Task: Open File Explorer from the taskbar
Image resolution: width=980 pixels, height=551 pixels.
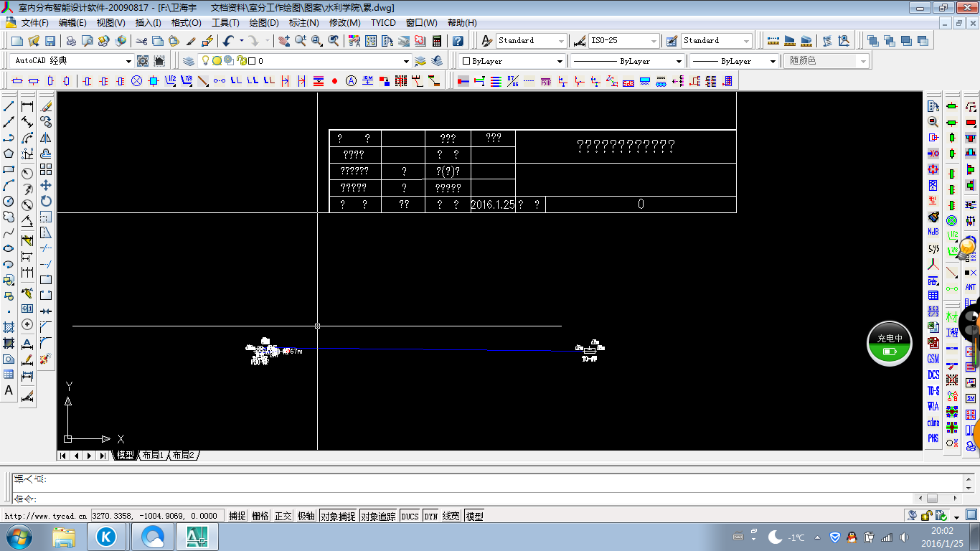Action: (64, 537)
